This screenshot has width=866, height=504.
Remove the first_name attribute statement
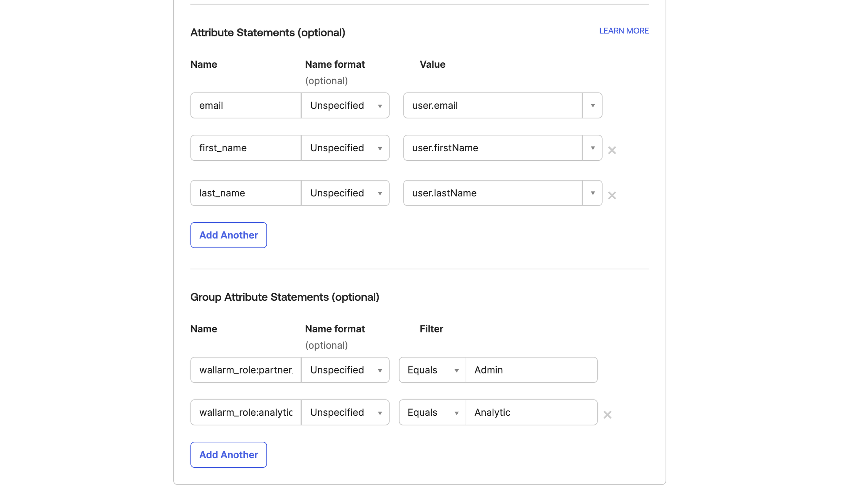[x=612, y=150]
